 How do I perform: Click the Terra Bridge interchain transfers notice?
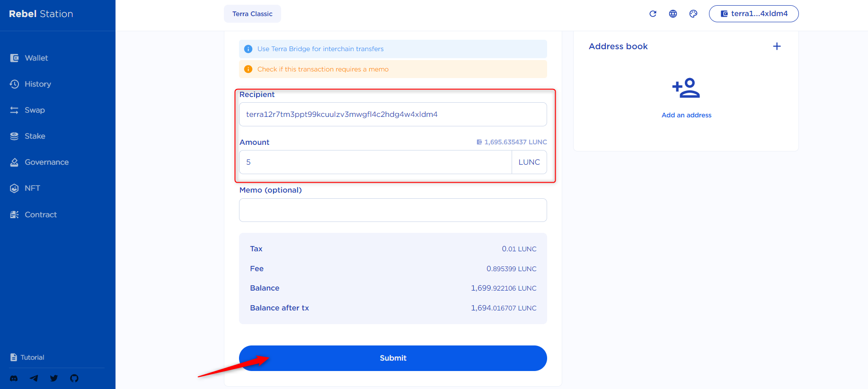click(393, 49)
